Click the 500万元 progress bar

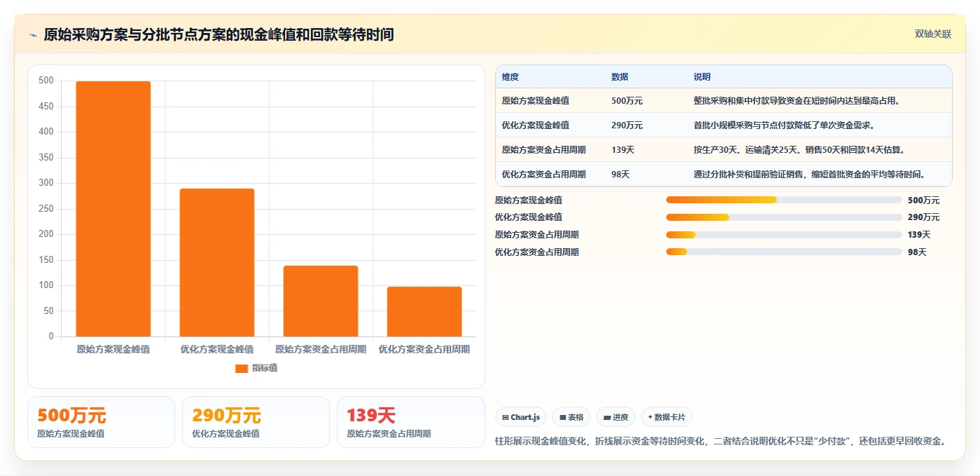click(784, 200)
